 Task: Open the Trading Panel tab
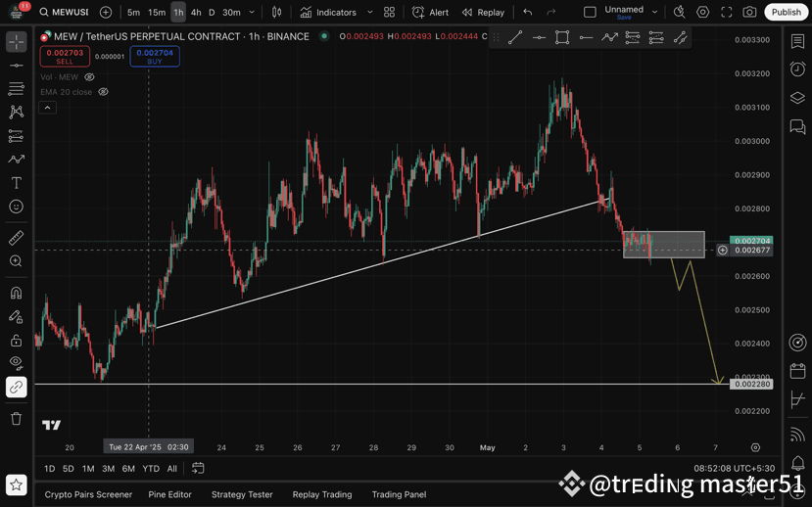(x=399, y=494)
